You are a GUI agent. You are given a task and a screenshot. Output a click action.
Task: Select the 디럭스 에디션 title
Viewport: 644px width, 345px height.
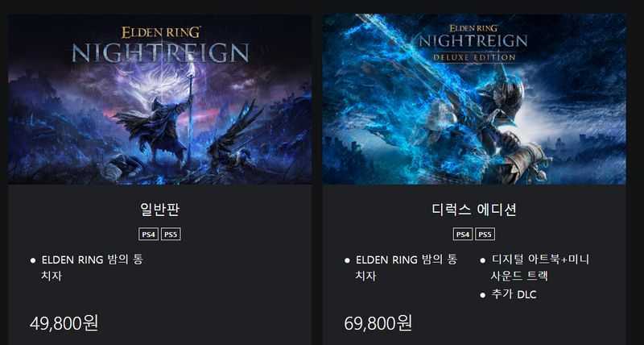474,210
